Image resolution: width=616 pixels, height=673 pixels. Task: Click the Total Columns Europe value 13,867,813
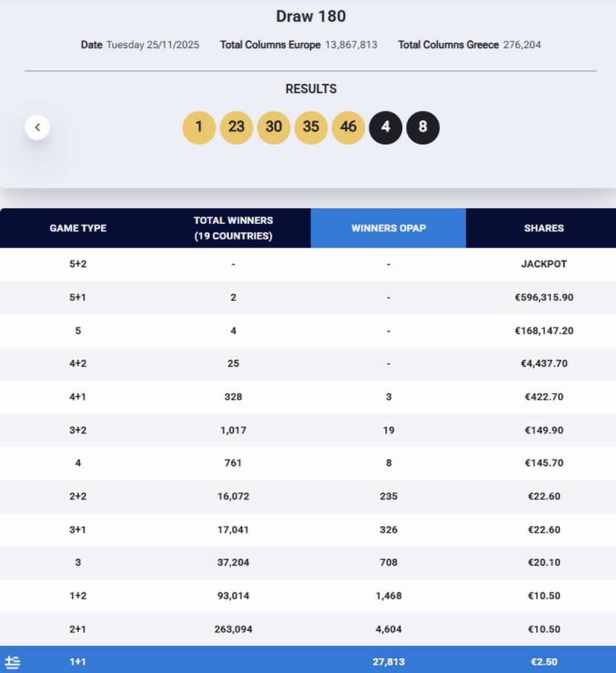tap(351, 45)
